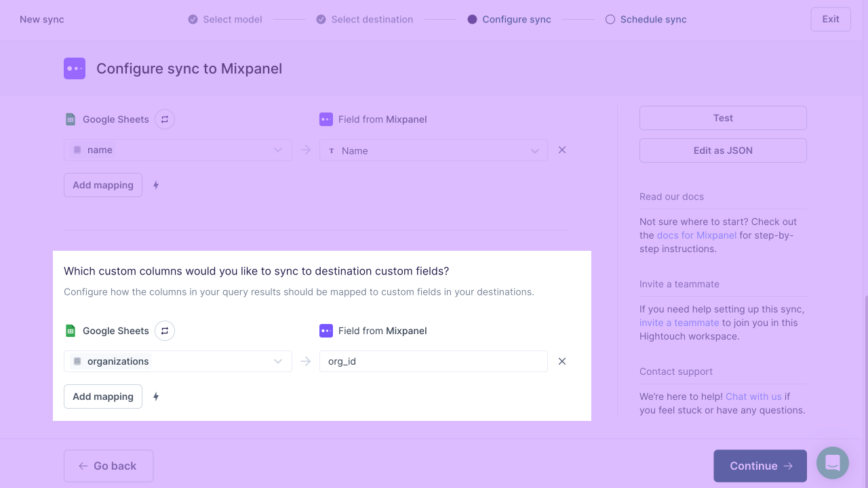Remove the name to Name mapping
Image resolution: width=868 pixels, height=488 pixels.
click(x=562, y=150)
